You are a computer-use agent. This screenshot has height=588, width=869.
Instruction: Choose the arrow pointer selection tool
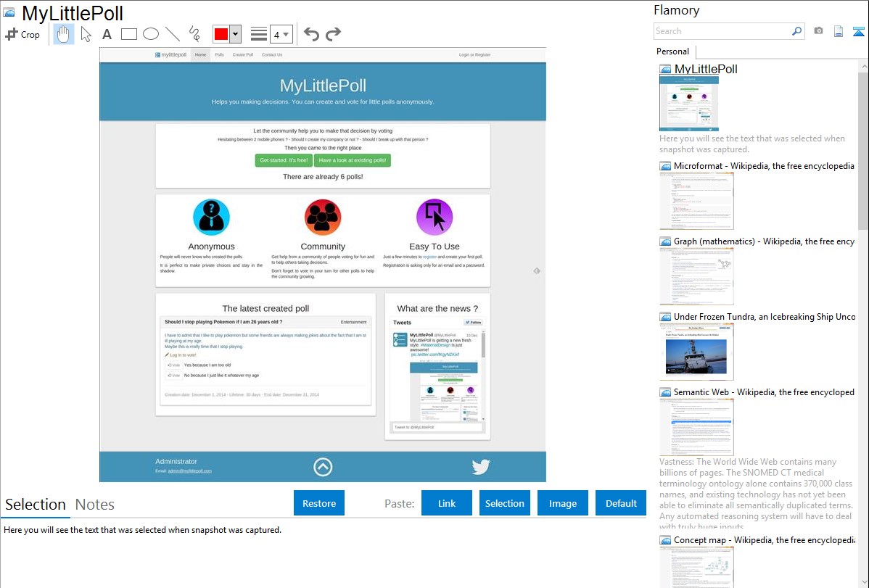(x=86, y=34)
